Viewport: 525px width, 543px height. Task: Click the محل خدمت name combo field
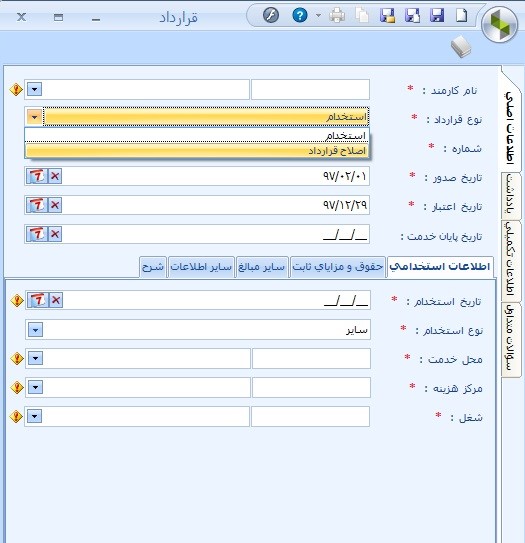tap(138, 358)
